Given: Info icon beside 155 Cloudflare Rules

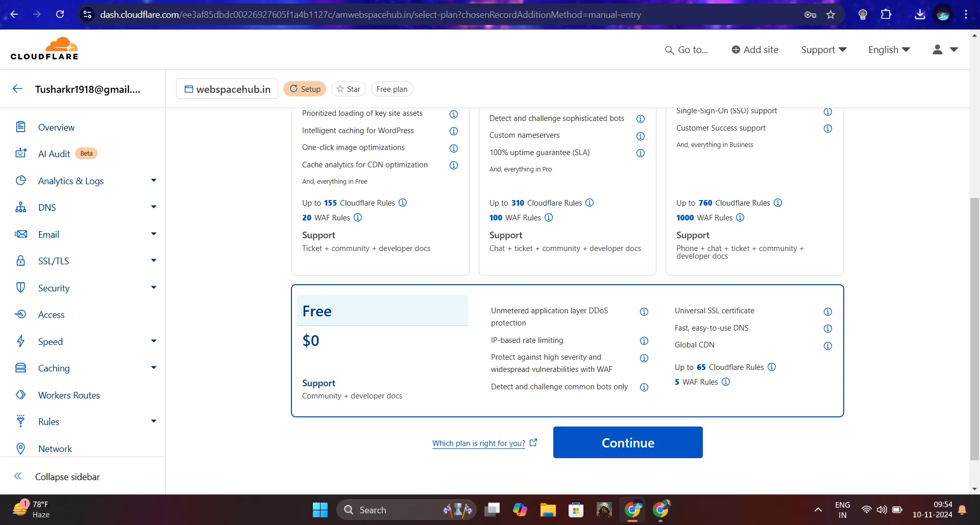Looking at the screenshot, I should [x=403, y=203].
